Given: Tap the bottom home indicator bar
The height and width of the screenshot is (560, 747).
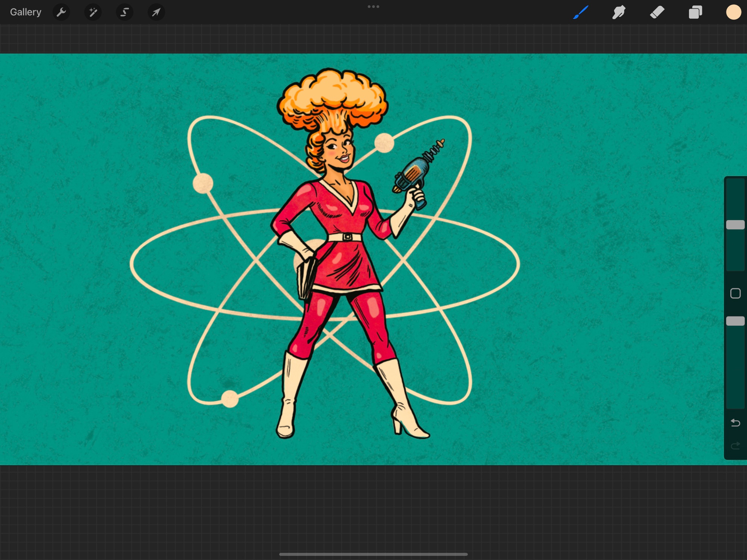Looking at the screenshot, I should point(373,554).
